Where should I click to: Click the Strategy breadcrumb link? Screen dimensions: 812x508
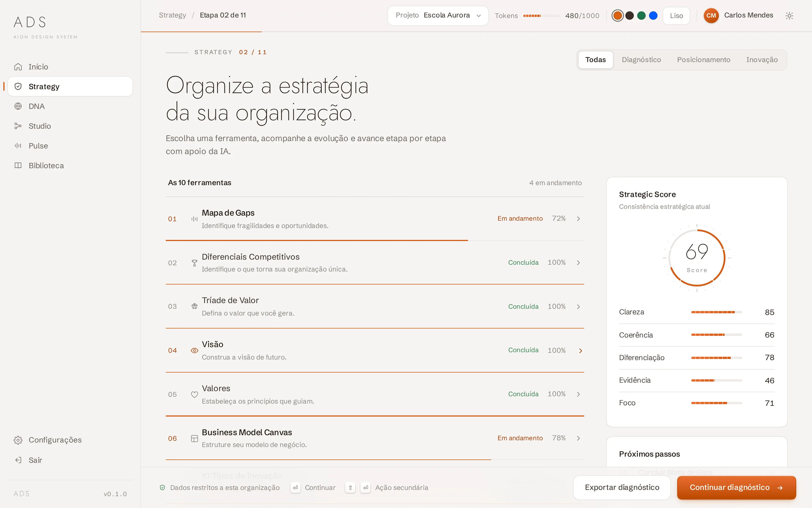(173, 15)
